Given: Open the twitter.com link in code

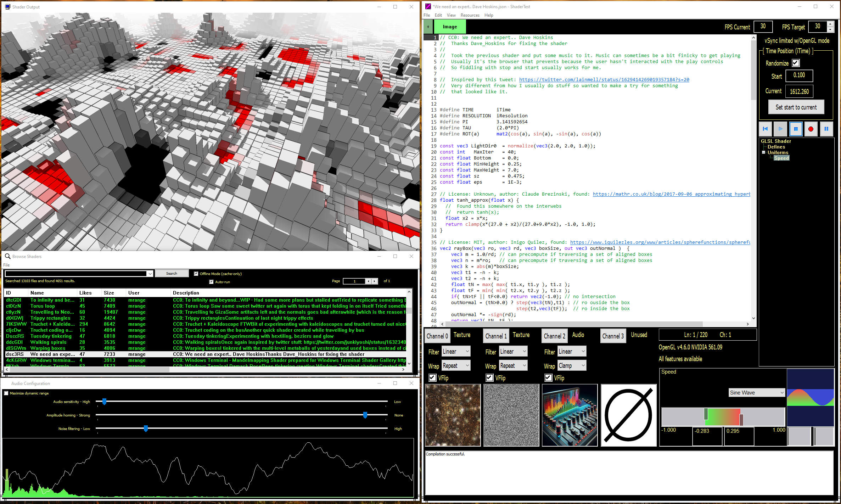Looking at the screenshot, I should click(x=604, y=80).
